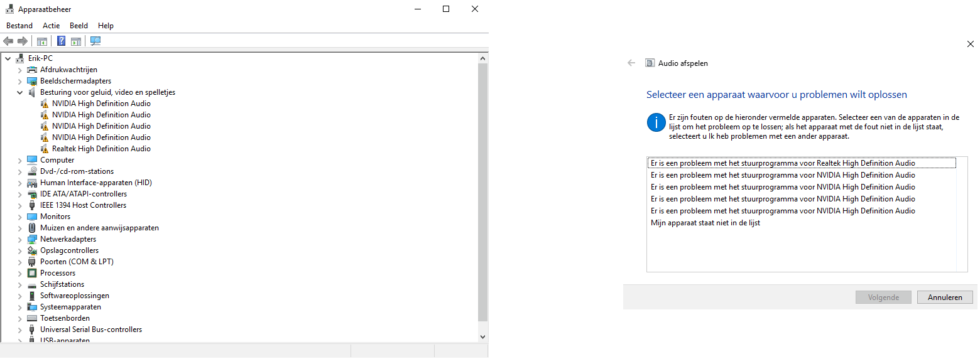Click the drive icon beside Schijfstations
The height and width of the screenshot is (359, 980).
pyautogui.click(x=32, y=284)
